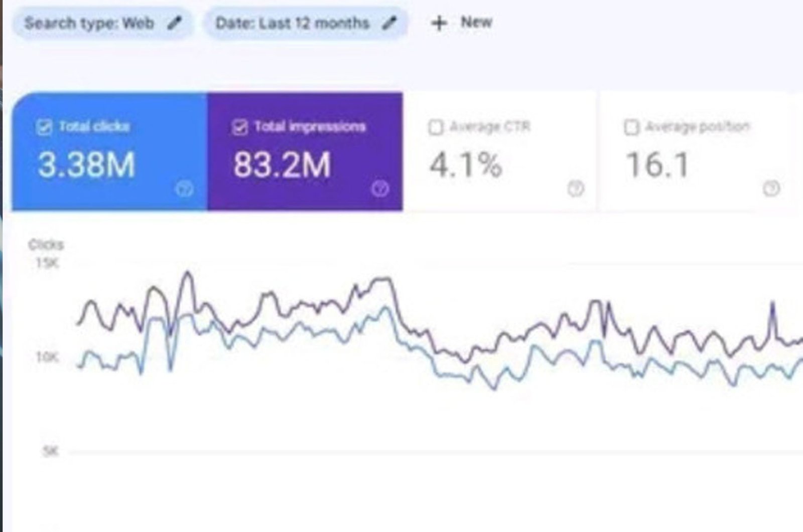Select the 83.2M total impressions value
The image size is (803, 532).
(282, 165)
